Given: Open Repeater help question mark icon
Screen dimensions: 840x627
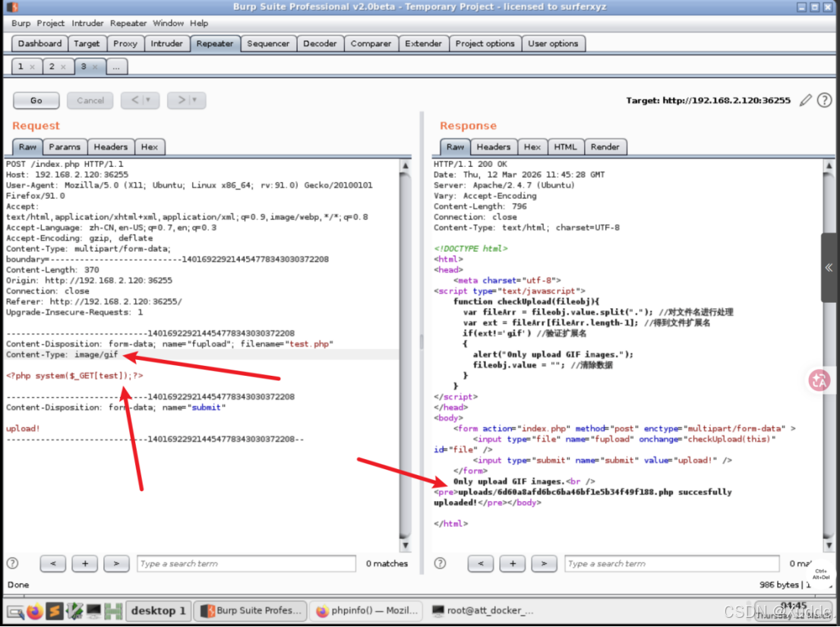Looking at the screenshot, I should 825,100.
